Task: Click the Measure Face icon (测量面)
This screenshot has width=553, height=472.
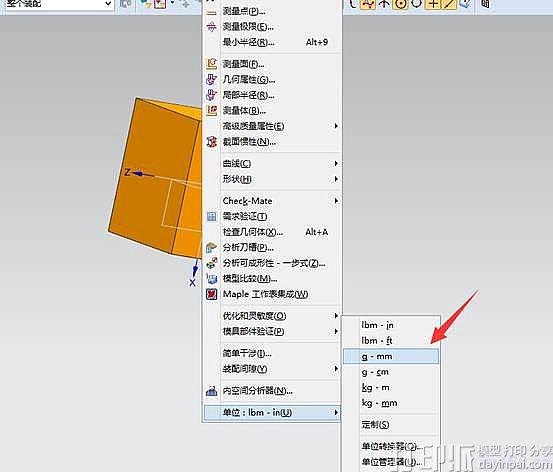Action: [211, 64]
